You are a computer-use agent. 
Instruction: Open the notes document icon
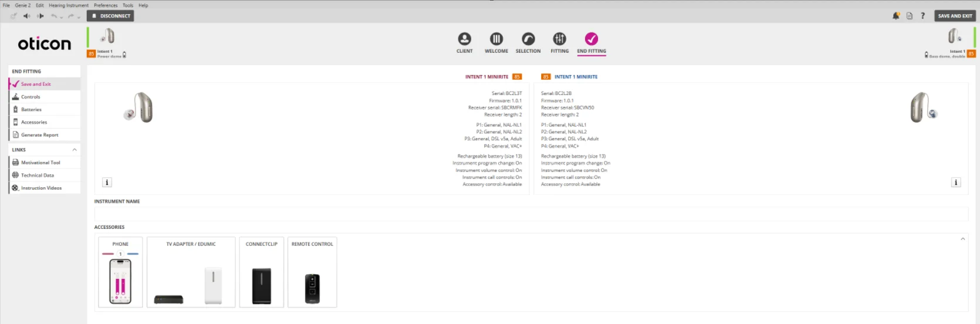[910, 16]
